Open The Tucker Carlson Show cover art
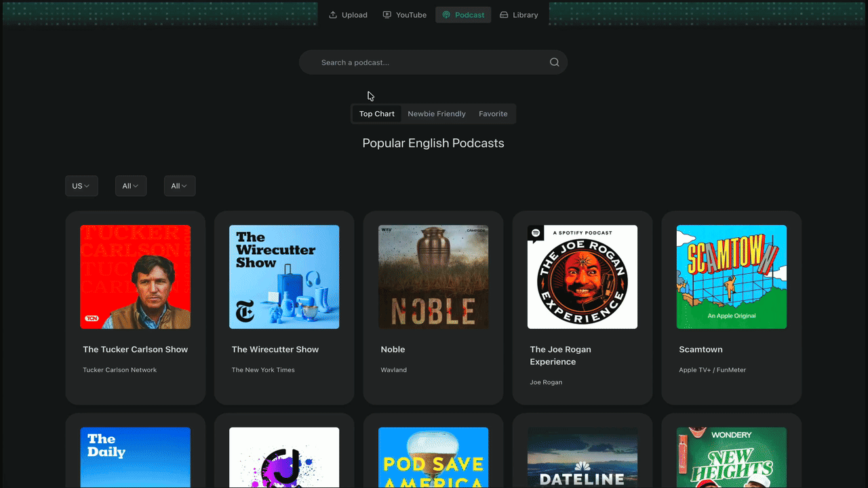The image size is (868, 488). [136, 277]
